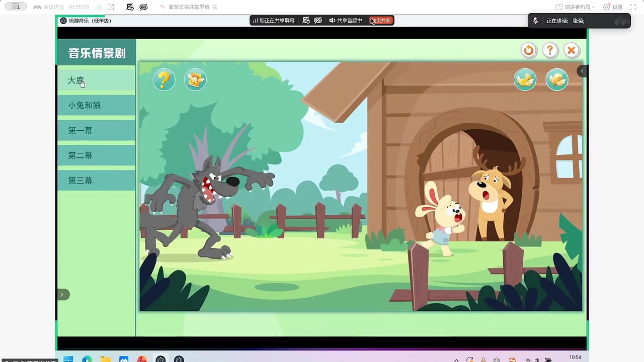Toggle the crossed-out icon left of the eye in the sharing toolbar
Screen dimensions: 644x362
pos(306,21)
